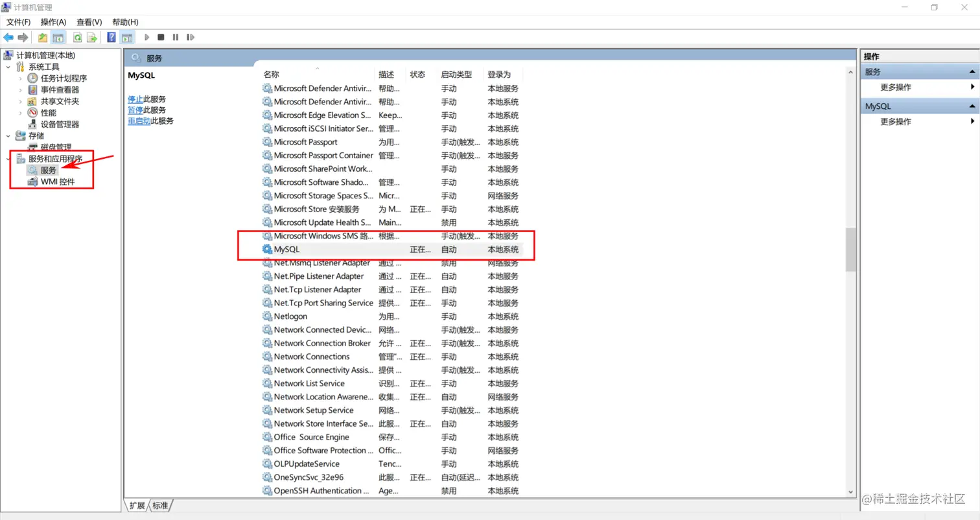The width and height of the screenshot is (980, 520).
Task: Open the 查看(V) menu
Action: click(89, 22)
